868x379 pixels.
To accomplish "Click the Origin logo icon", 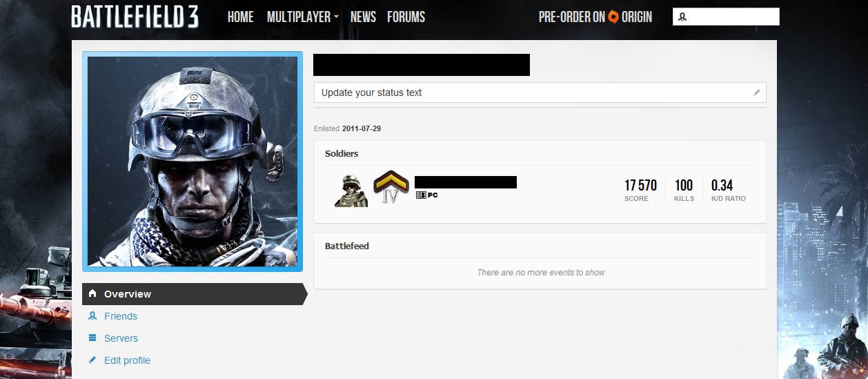I will point(613,17).
